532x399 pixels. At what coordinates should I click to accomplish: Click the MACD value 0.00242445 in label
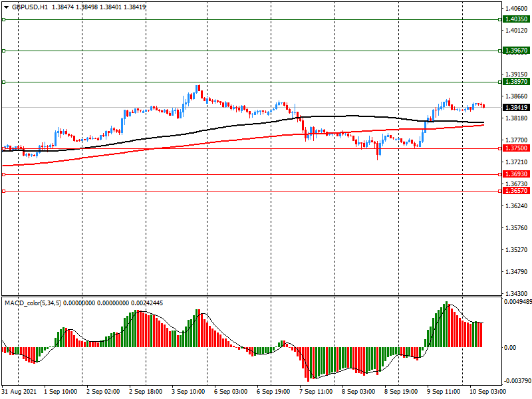click(x=147, y=303)
